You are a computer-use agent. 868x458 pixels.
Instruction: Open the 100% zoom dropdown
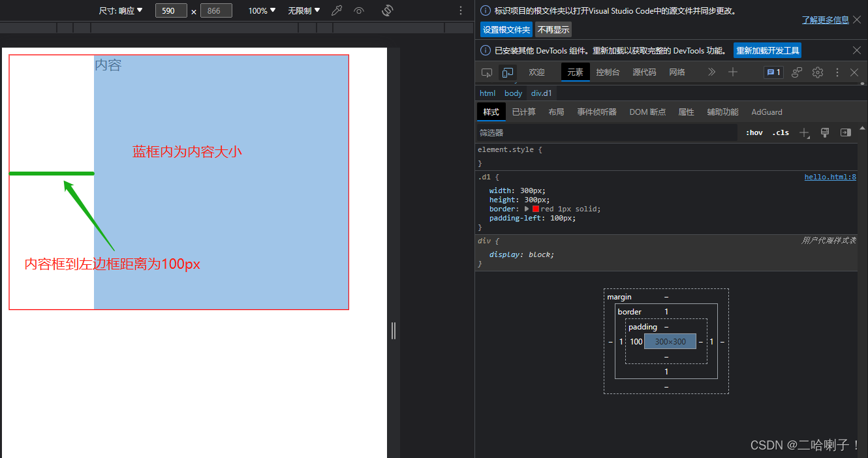(262, 10)
